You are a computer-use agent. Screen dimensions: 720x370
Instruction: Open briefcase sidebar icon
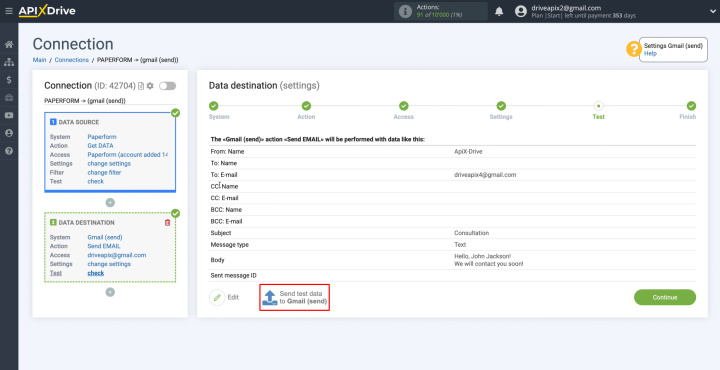[9, 98]
